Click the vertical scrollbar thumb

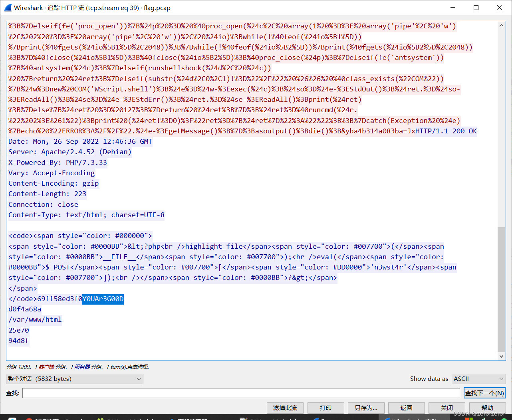(502, 289)
